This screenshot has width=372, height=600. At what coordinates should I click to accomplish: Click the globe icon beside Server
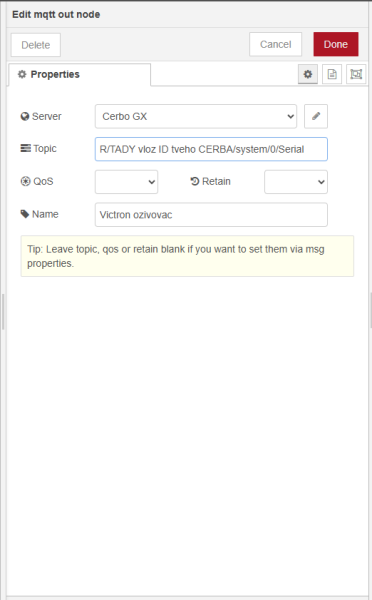25,116
